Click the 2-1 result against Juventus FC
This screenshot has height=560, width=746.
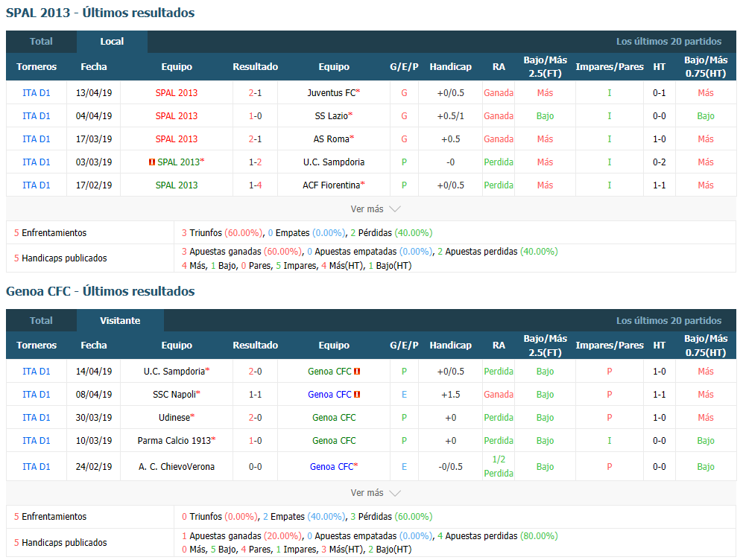point(255,92)
